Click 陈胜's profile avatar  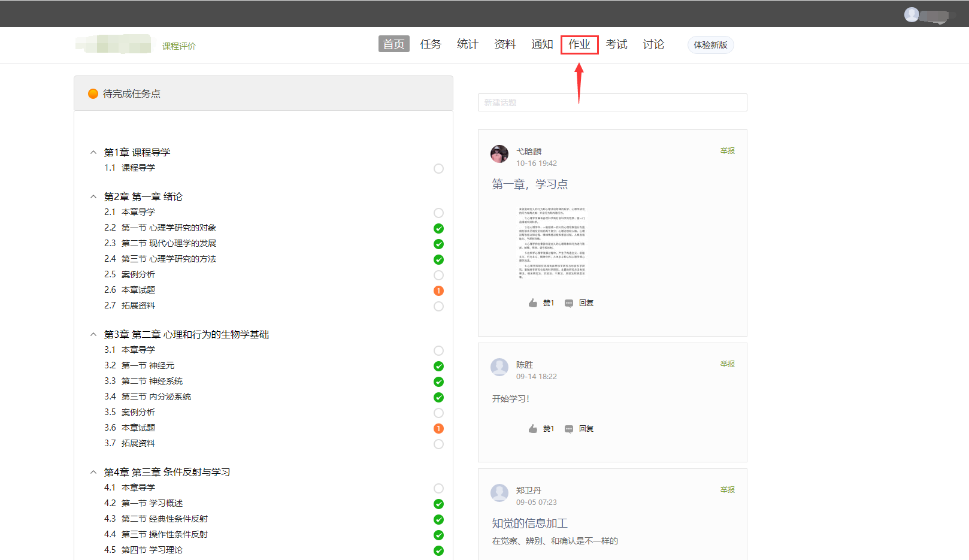pyautogui.click(x=499, y=367)
